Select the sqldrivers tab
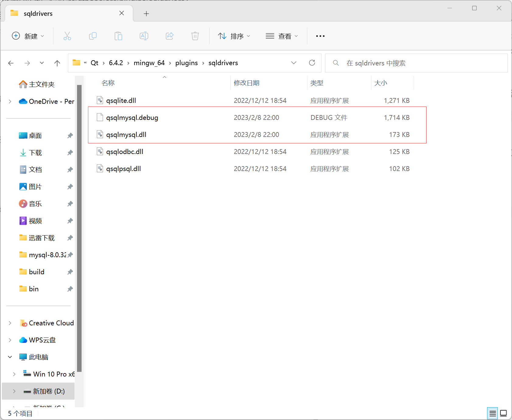Screen dimensions: 512x420 pos(69,13)
